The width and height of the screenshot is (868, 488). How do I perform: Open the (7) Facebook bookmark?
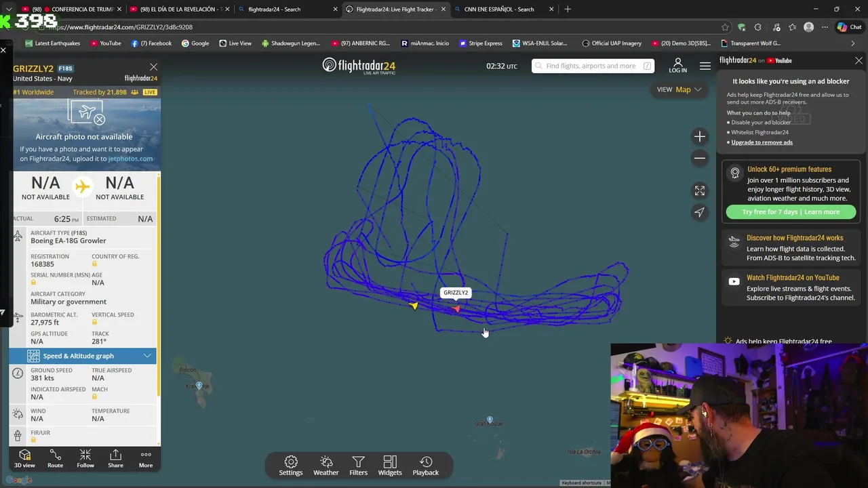click(x=151, y=43)
